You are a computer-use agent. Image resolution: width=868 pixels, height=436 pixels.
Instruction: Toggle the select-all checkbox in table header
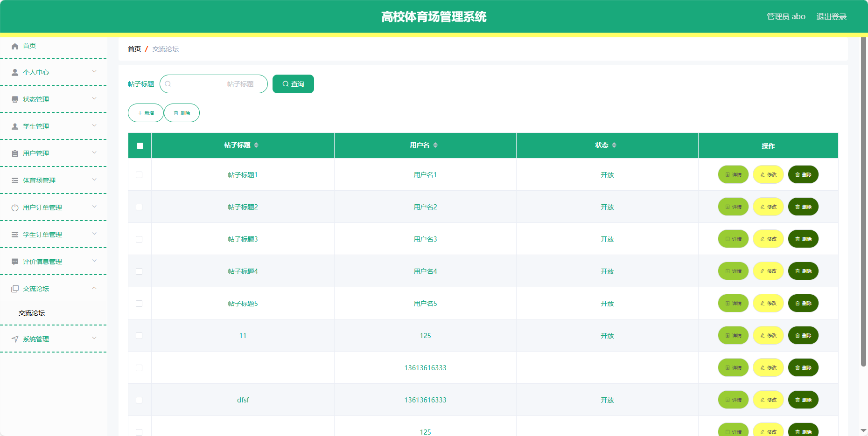(140, 146)
